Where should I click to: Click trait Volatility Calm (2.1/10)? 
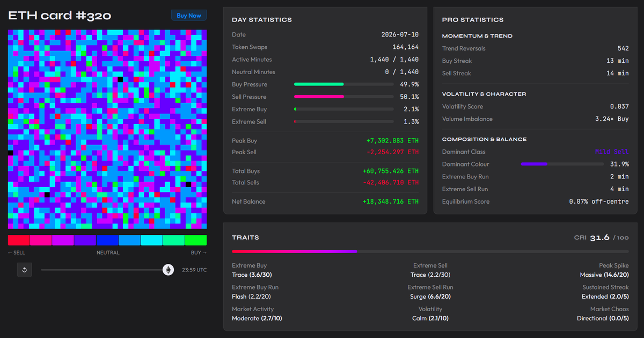tap(430, 314)
